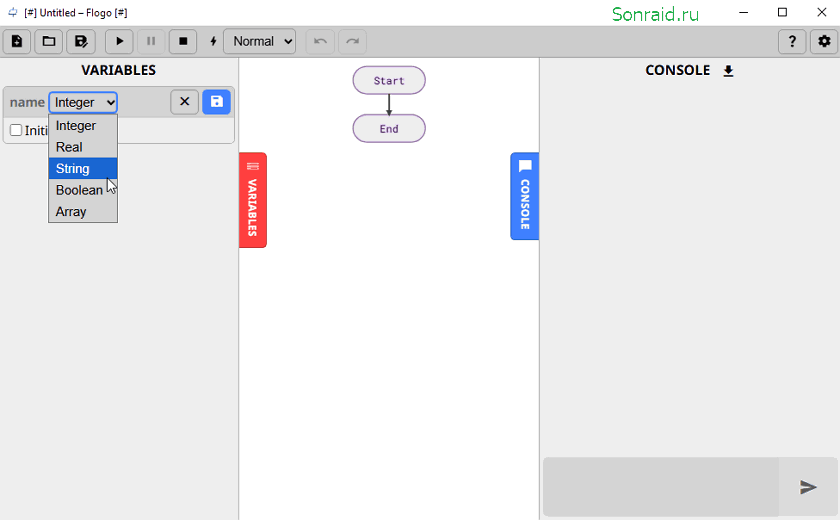The width and height of the screenshot is (840, 520).
Task: Open settings with the gear icon
Action: click(824, 41)
